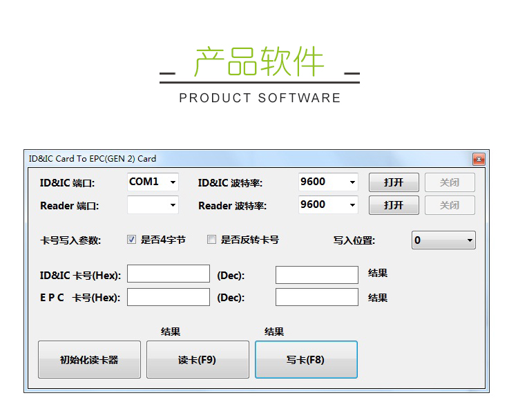
Task: Click 打开 button for ID&IC port
Action: [394, 182]
